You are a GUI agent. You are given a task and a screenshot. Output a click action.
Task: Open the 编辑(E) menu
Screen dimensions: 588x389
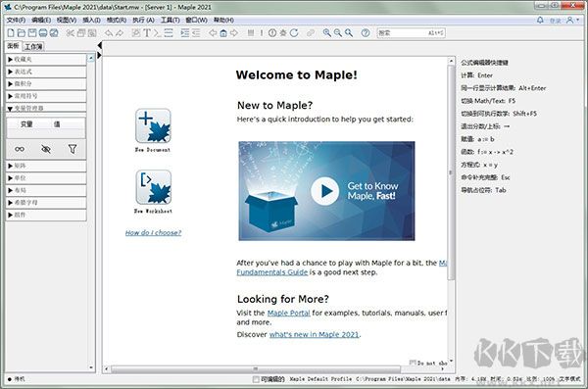click(x=41, y=20)
